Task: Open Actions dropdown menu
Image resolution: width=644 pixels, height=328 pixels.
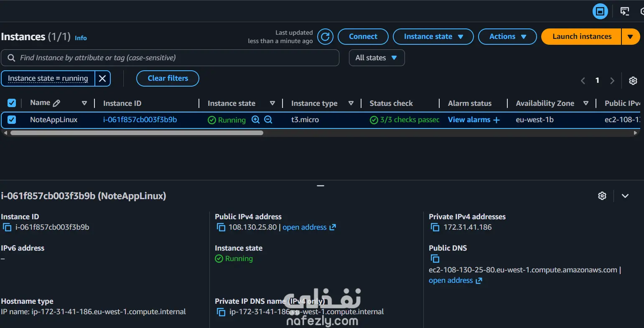Action: (x=507, y=36)
